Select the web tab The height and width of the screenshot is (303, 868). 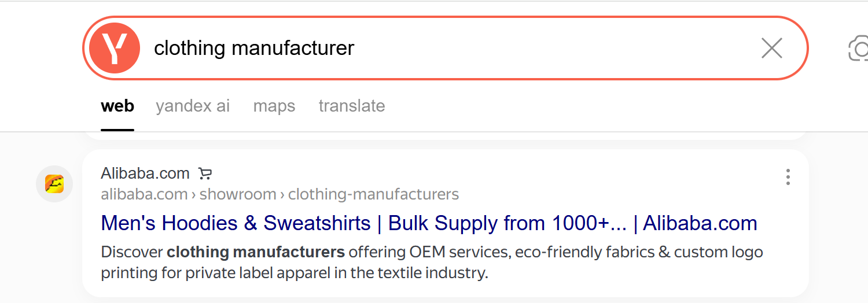click(x=117, y=106)
